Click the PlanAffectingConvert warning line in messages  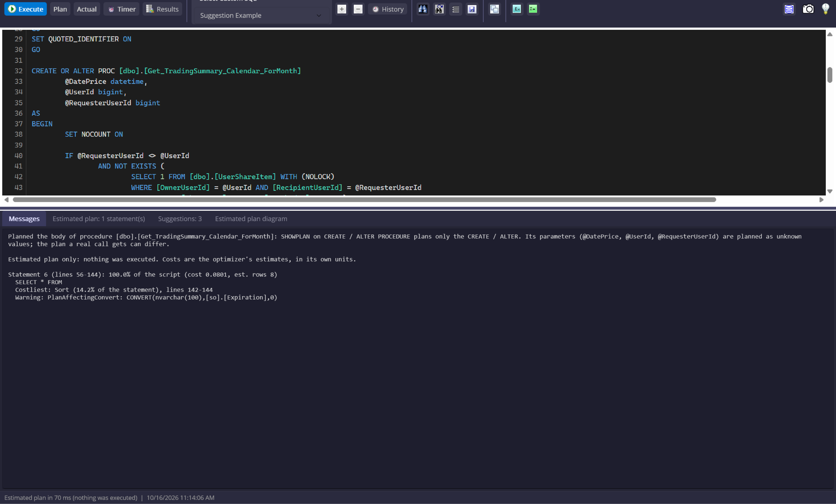pyautogui.click(x=146, y=298)
